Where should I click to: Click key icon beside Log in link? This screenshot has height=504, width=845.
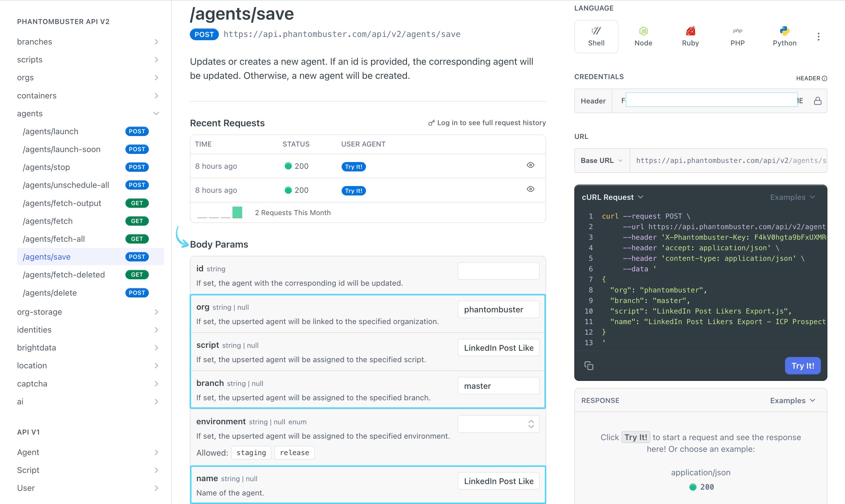431,123
